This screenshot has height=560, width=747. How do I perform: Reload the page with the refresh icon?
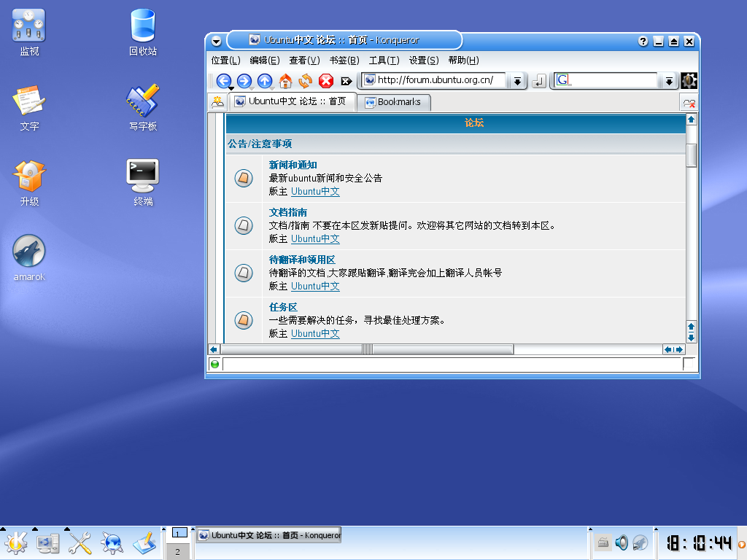pyautogui.click(x=306, y=80)
